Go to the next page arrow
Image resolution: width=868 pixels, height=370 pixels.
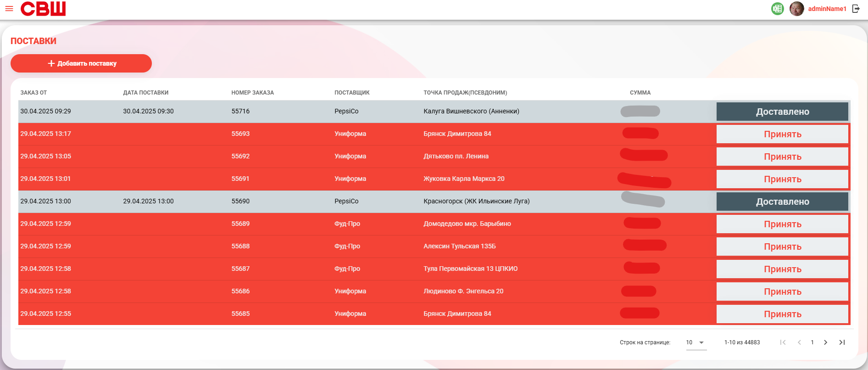826,342
